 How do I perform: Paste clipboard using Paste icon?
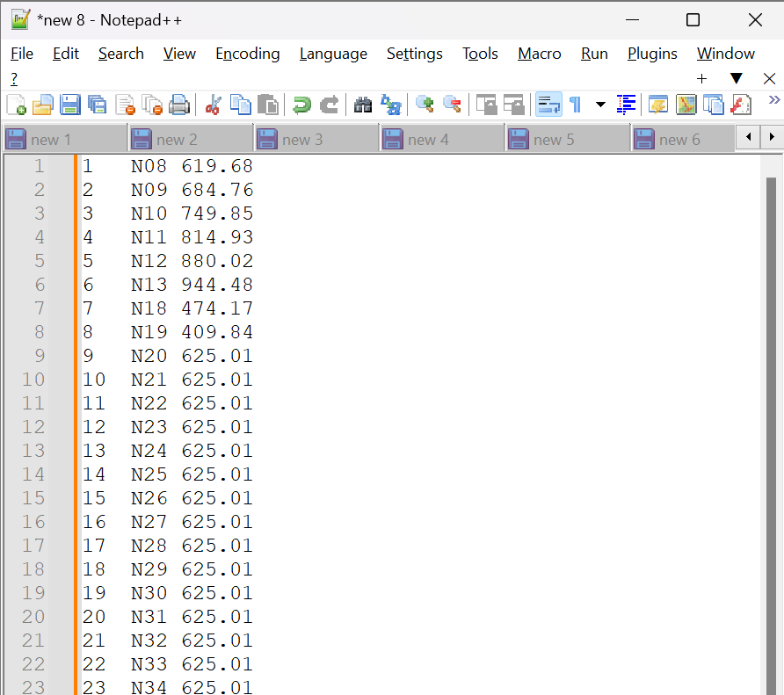tap(268, 105)
